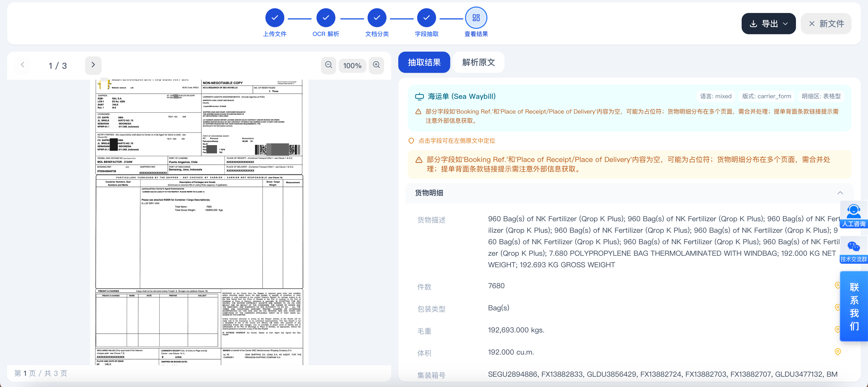Click the document page preview image
Image resolution: width=868 pixels, height=387 pixels.
tap(199, 222)
